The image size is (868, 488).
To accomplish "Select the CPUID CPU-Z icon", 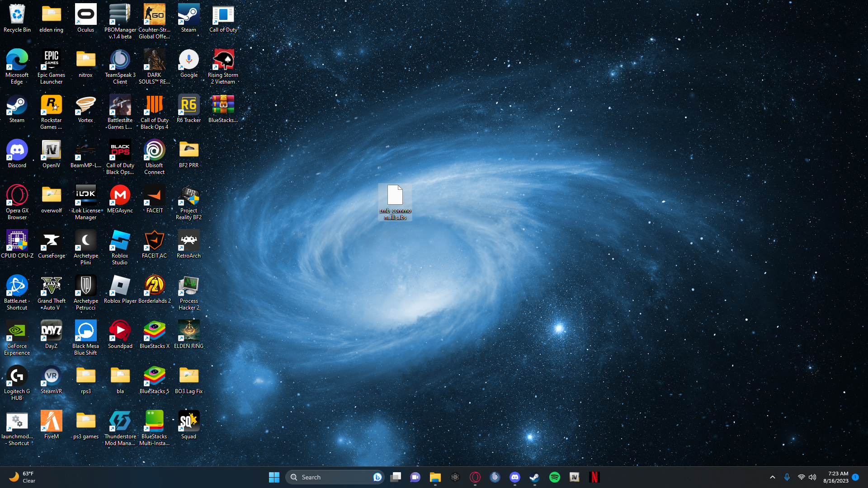I will tap(17, 244).
